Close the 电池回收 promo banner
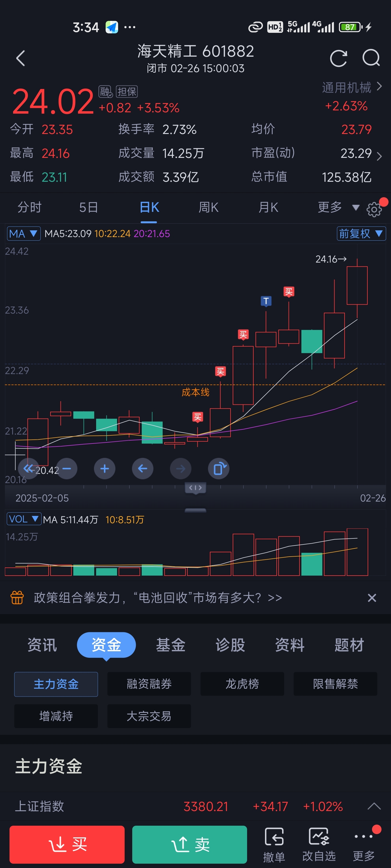 coord(371,597)
